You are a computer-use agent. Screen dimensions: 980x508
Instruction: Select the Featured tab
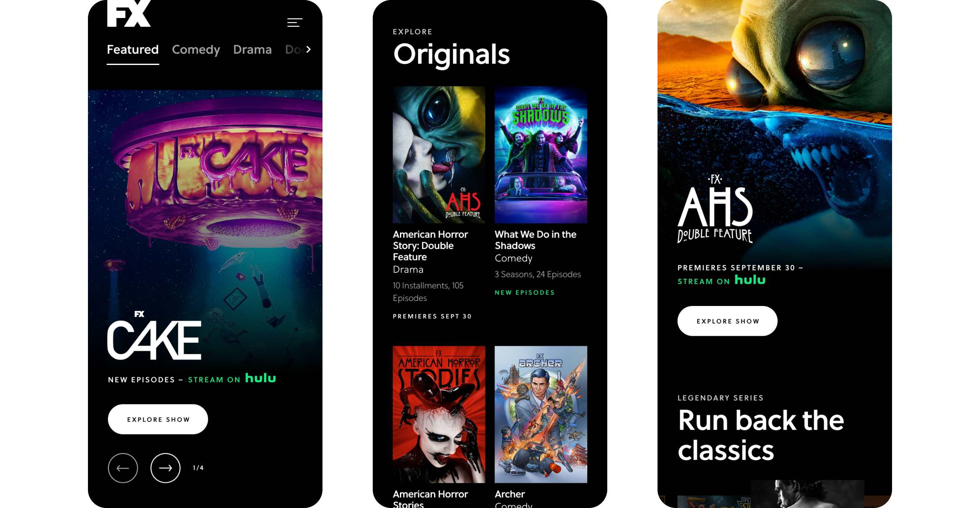click(133, 49)
